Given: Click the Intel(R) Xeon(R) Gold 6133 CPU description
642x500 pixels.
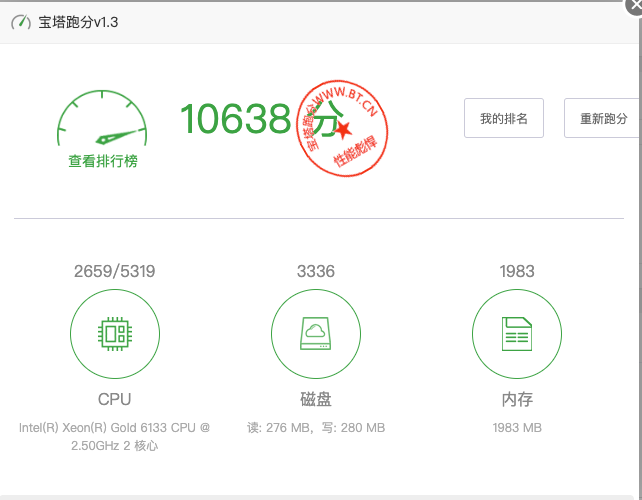Looking at the screenshot, I should pos(115,437).
